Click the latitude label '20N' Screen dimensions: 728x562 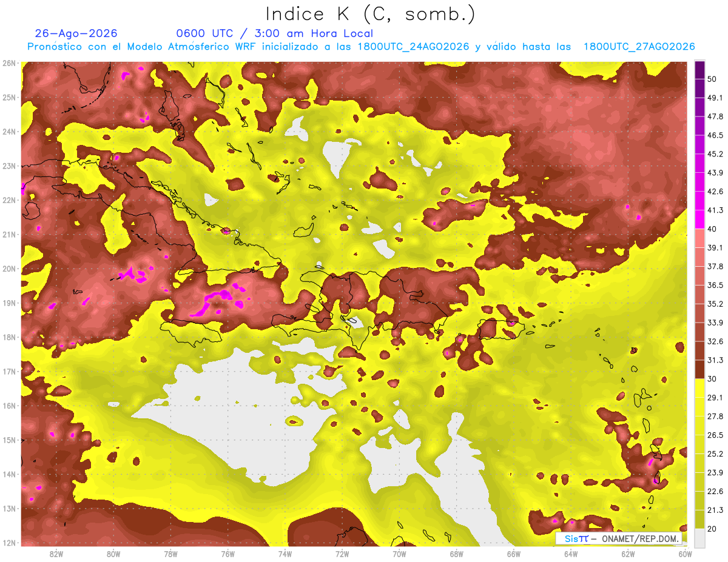[8, 269]
